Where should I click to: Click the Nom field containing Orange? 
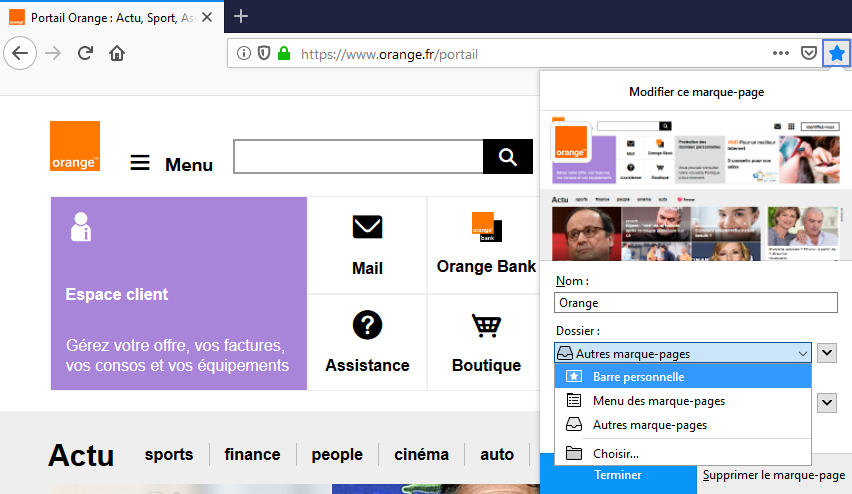pos(696,303)
